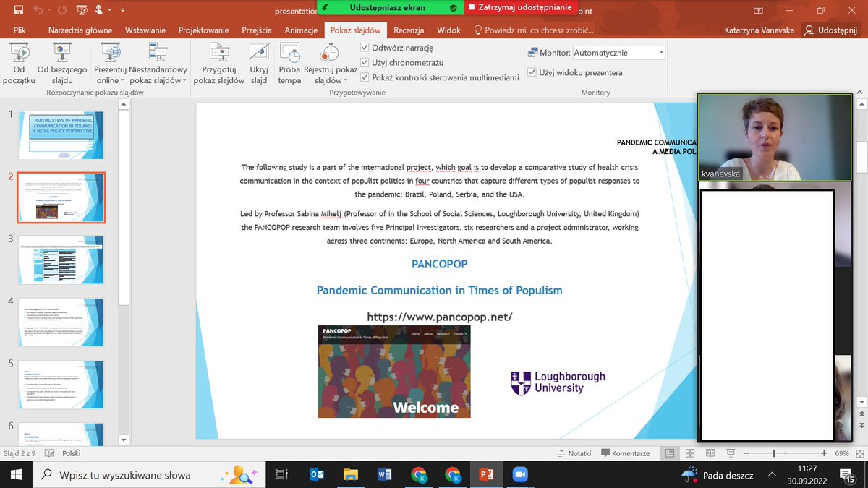This screenshot has width=868, height=488.
Task: Switch to Slide Sorter view icon
Action: tap(689, 453)
